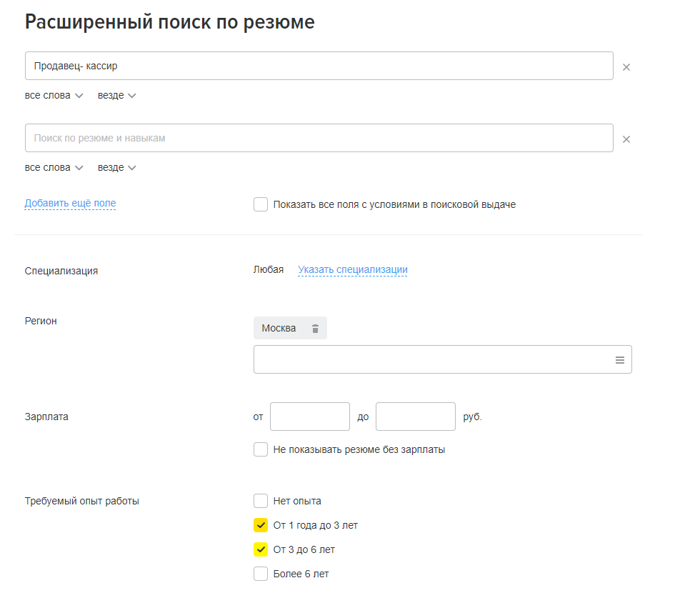Open 'Указать специализации' link
Screen dimensions: 700x593
(353, 270)
